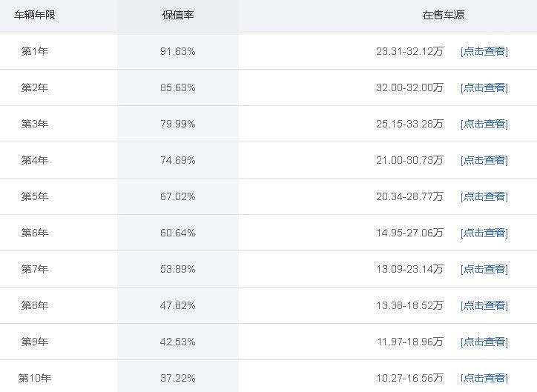
Task: Click the 23.31-32.12万 price range
Action: click(x=409, y=51)
